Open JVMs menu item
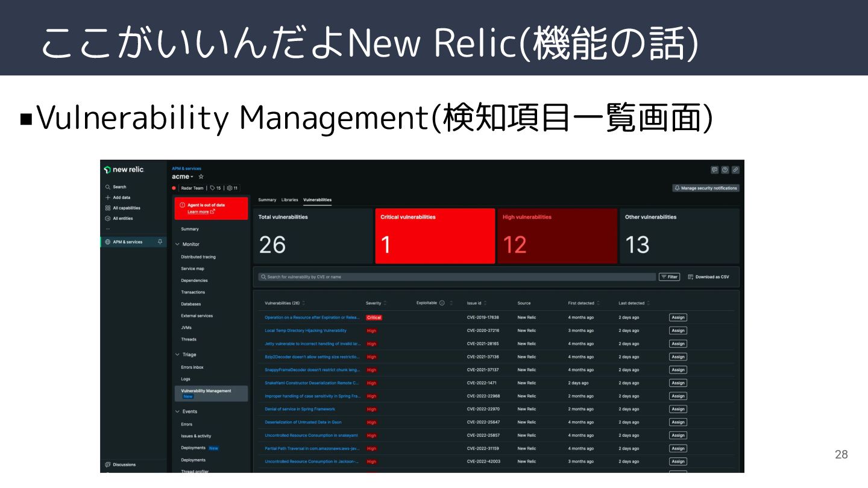The image size is (868, 488). tap(186, 328)
